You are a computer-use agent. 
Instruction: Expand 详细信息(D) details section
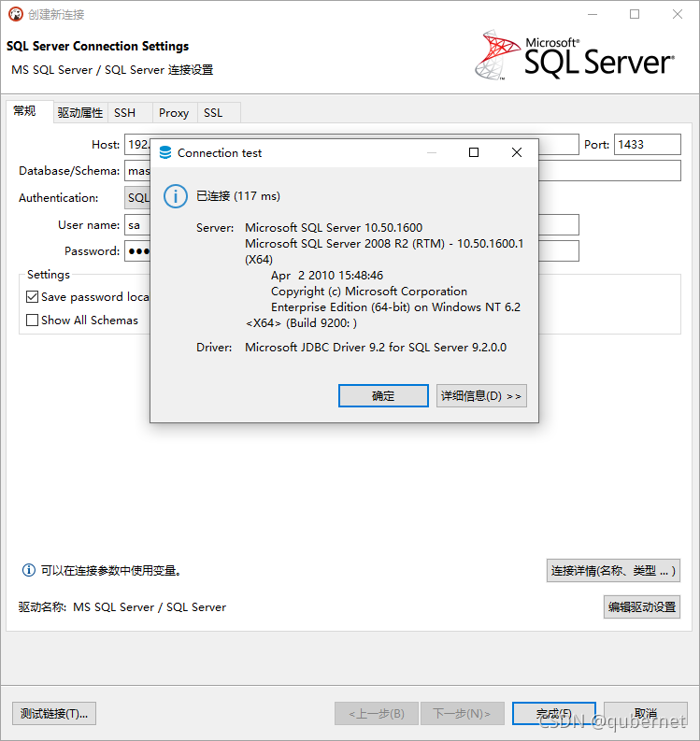481,395
